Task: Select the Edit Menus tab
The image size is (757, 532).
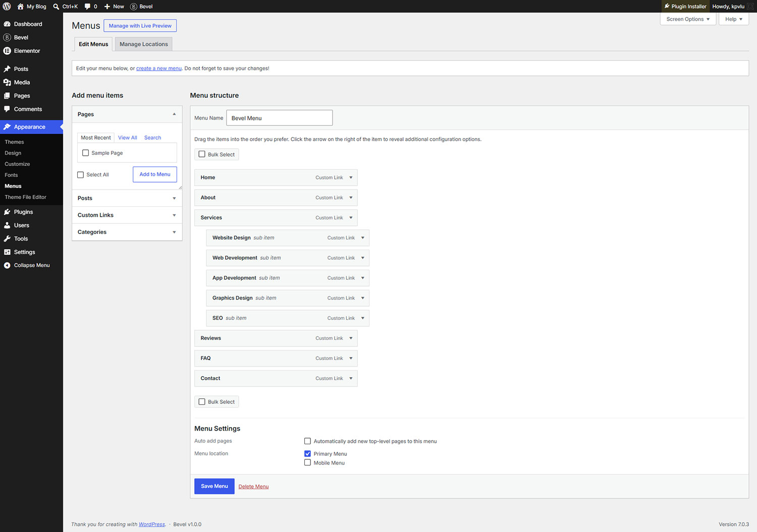Action: (x=93, y=44)
